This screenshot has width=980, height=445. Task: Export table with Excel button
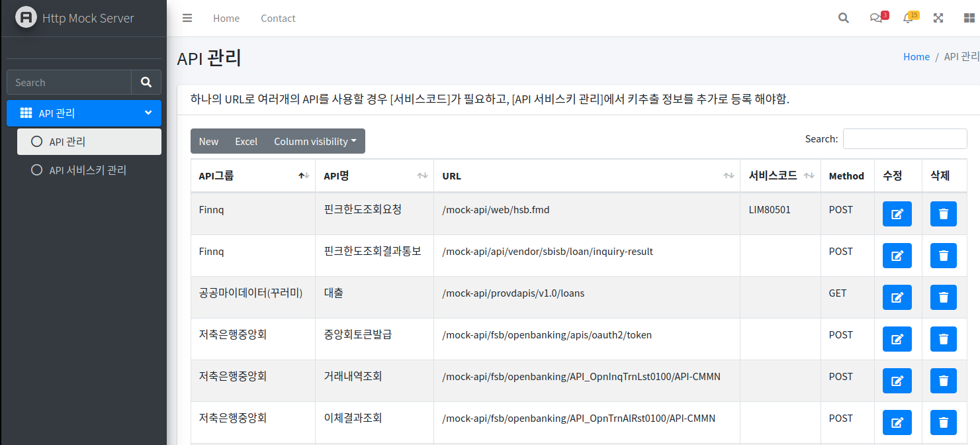[246, 141]
